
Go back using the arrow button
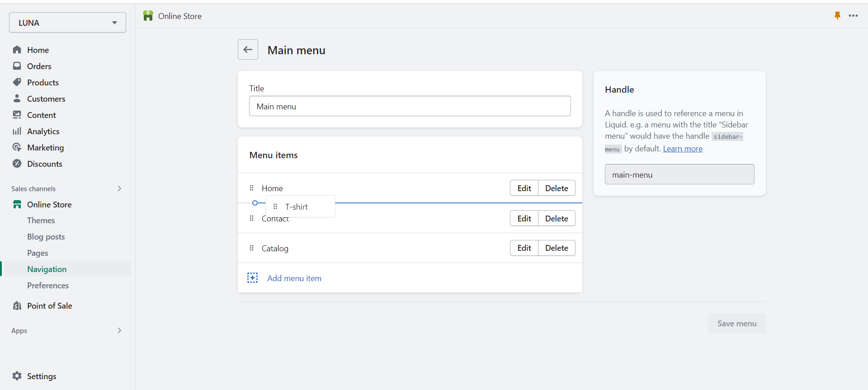[248, 49]
